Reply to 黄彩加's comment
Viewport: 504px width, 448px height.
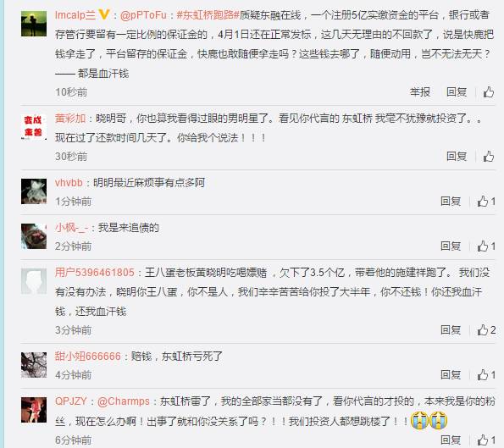pos(457,157)
